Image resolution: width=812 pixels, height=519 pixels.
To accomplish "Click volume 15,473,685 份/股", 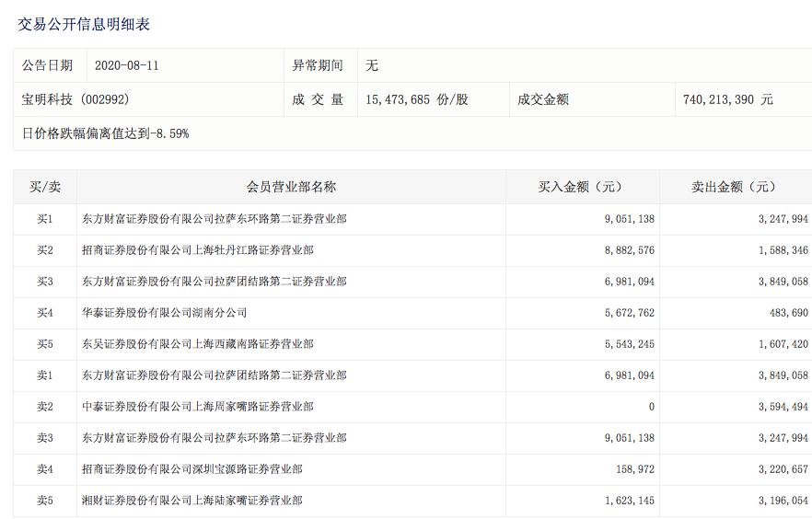I will [x=417, y=99].
